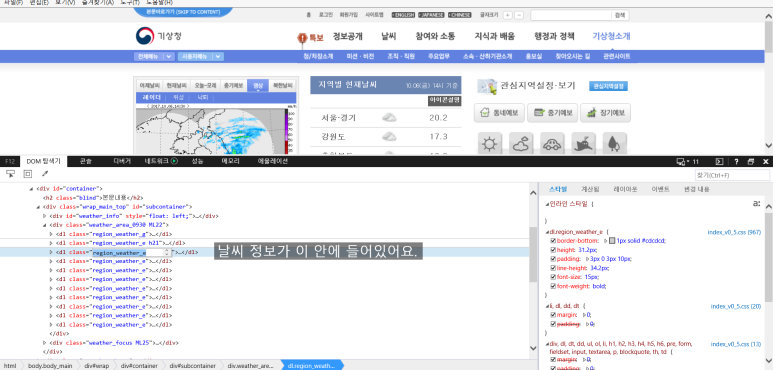The width and height of the screenshot is (773, 370).
Task: Switch to the 콘솔 tab
Action: (85, 161)
